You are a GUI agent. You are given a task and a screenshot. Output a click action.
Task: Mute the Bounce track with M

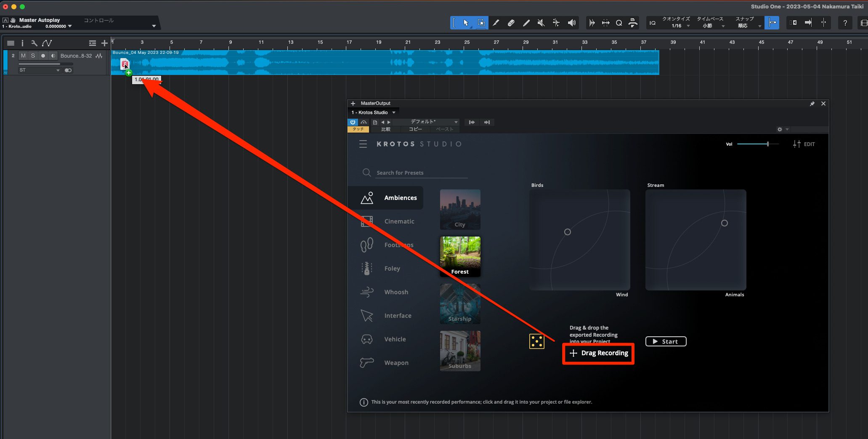pos(23,56)
